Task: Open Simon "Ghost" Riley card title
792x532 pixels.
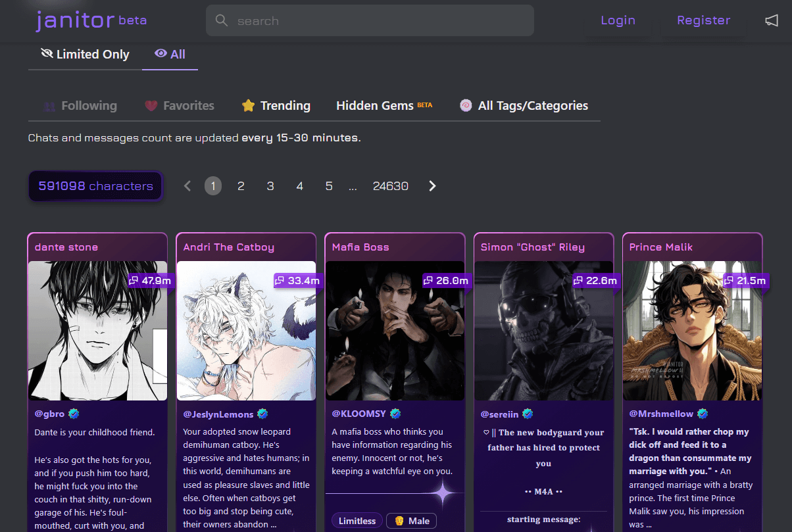Action: pos(533,247)
